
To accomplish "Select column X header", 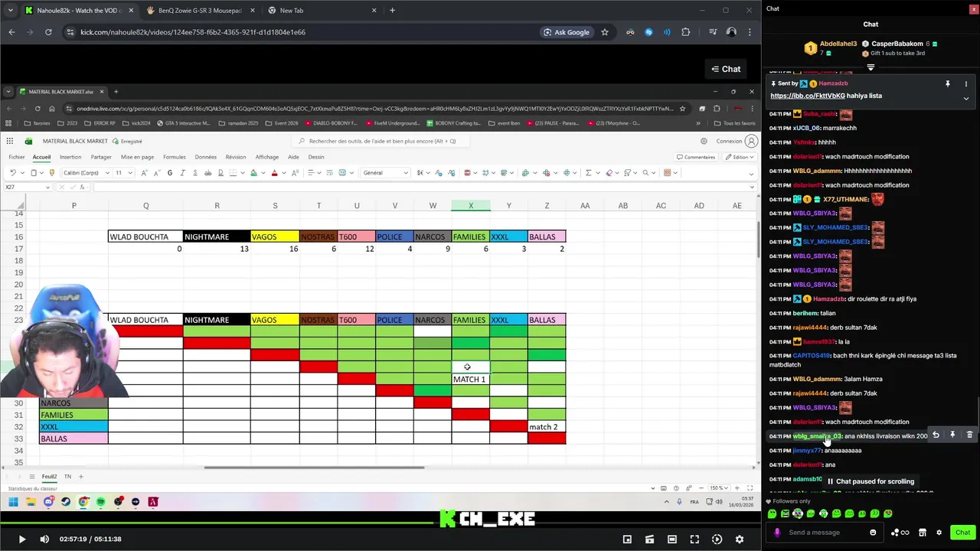I will click(x=470, y=205).
